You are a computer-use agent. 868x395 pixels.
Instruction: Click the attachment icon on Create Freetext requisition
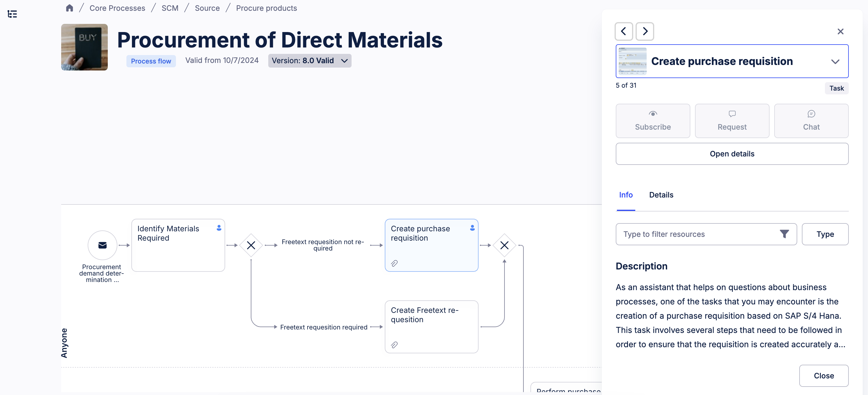pos(395,345)
